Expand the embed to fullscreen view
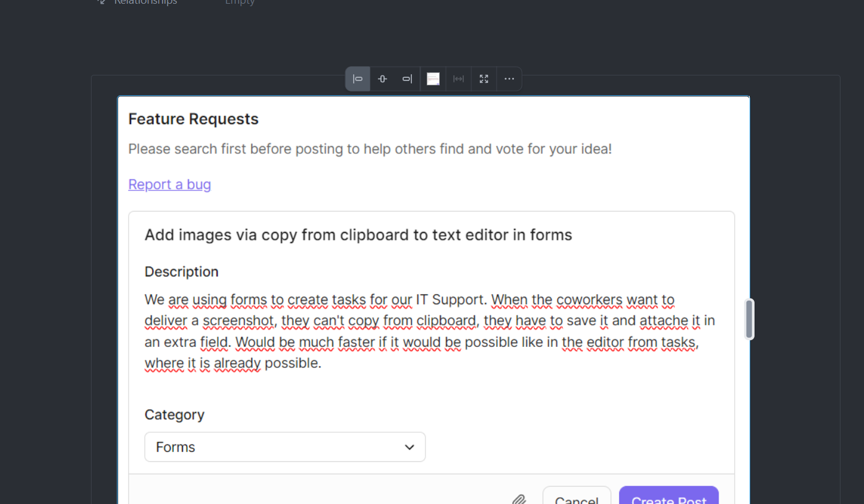Viewport: 864px width, 504px height. [484, 79]
